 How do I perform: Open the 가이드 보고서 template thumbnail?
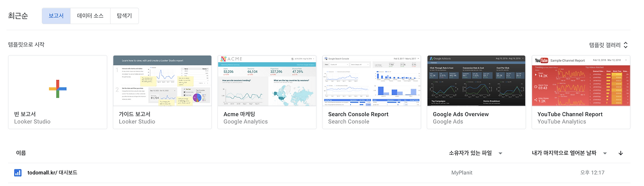162,80
